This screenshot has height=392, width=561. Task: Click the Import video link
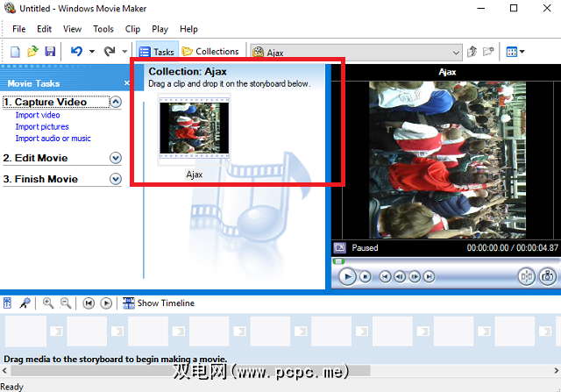pos(38,115)
